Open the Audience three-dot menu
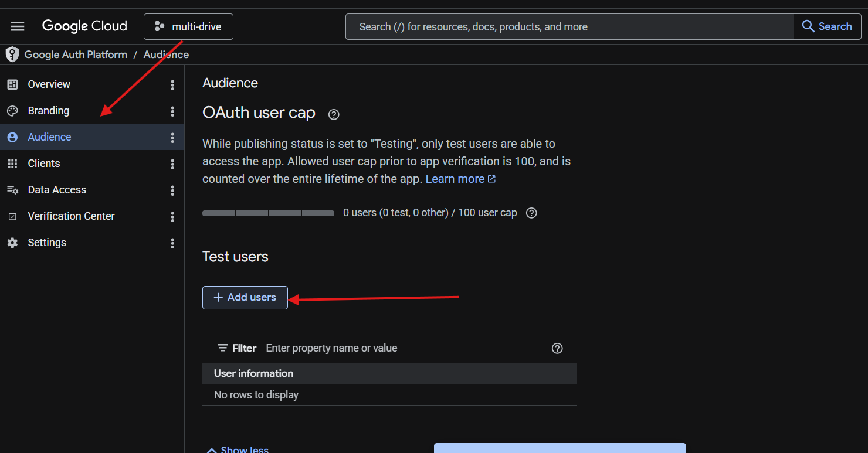This screenshot has width=868, height=453. click(172, 138)
